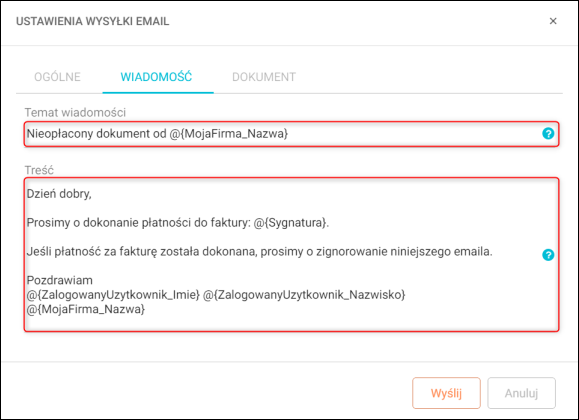Place cursor on the Dzień dobry greeting line
This screenshot has height=420, width=579.
59,194
